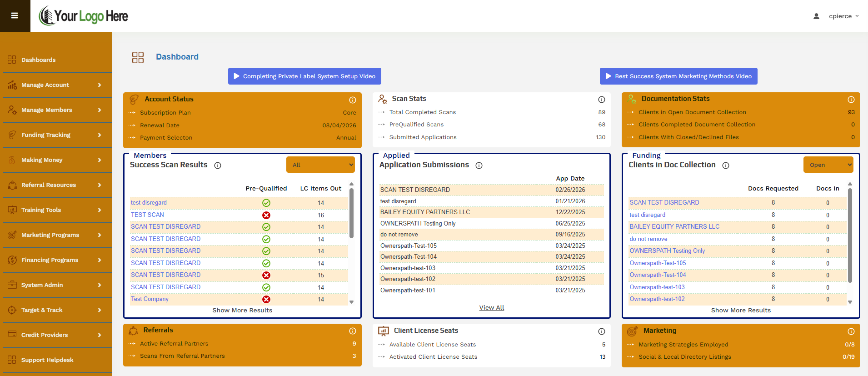This screenshot has width=868, height=376.
Task: Open OWNERSPATH Testing Only doc collection link
Action: 667,251
